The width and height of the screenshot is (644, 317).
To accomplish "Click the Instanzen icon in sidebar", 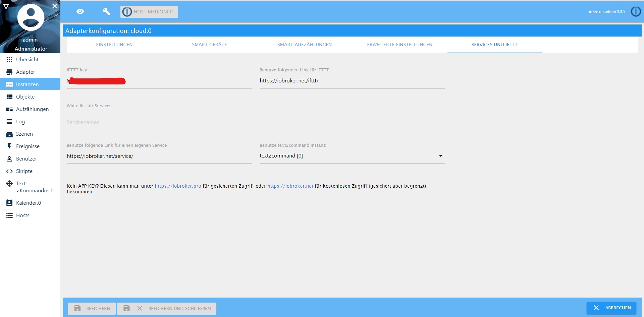I will tap(9, 84).
